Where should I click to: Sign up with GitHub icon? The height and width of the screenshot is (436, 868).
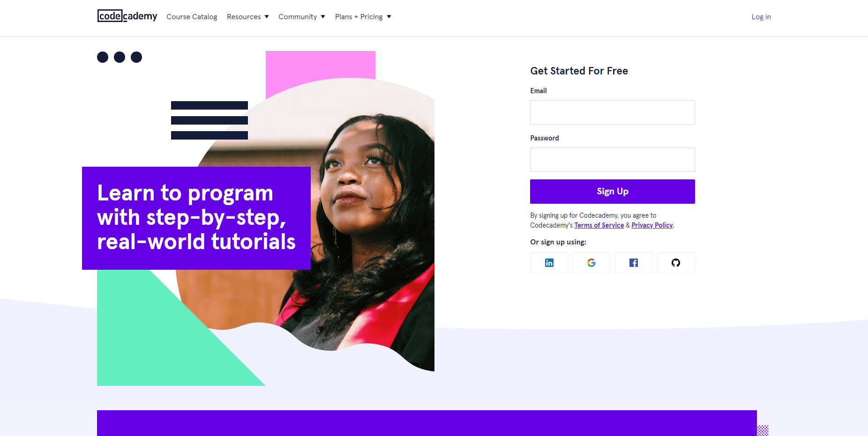[x=675, y=263]
